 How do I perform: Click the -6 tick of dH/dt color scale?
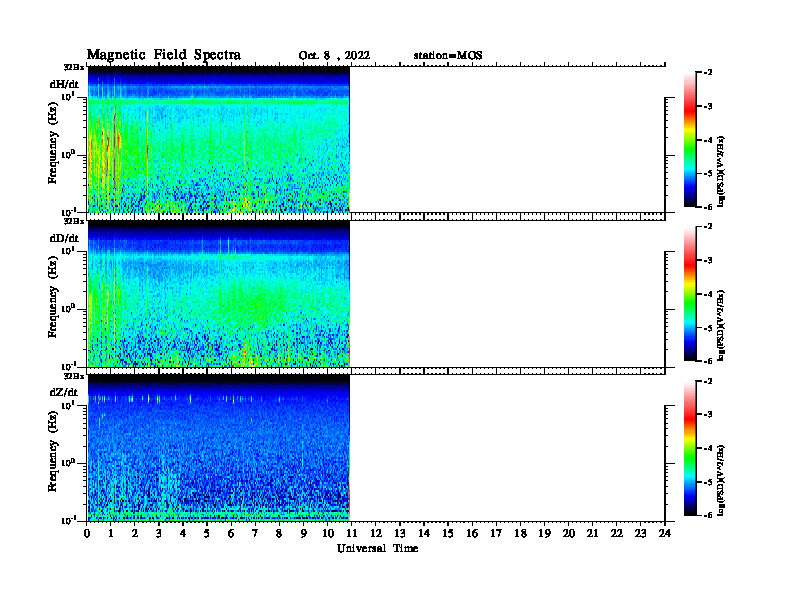pyautogui.click(x=708, y=207)
